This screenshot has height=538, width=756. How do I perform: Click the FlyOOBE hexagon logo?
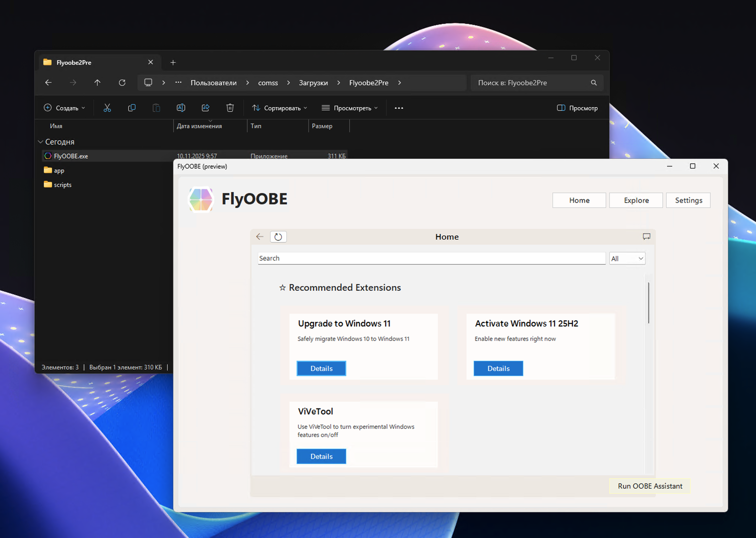tap(201, 199)
